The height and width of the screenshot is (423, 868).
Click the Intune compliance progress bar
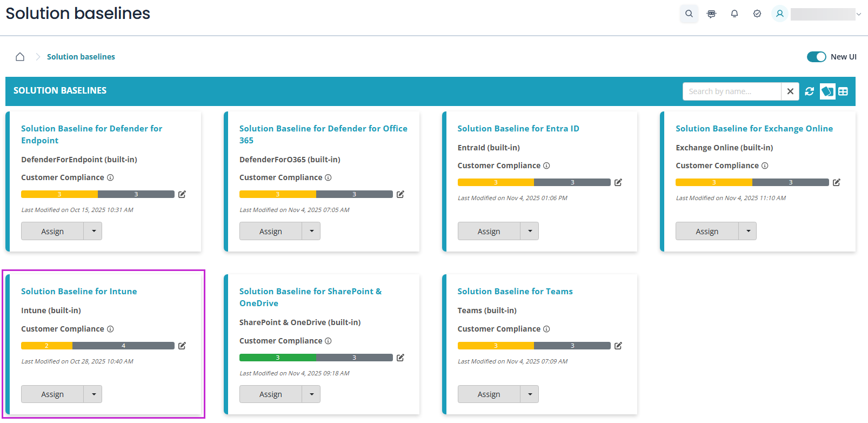click(x=98, y=346)
